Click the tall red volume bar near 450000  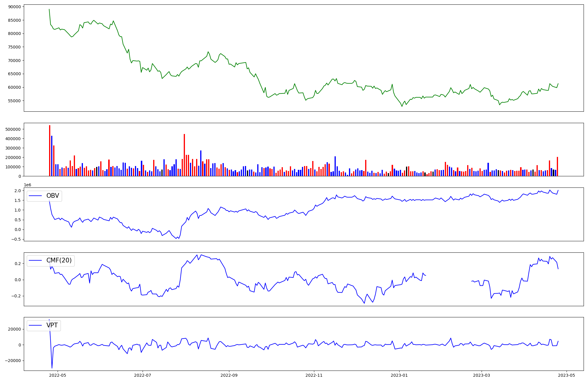click(184, 155)
